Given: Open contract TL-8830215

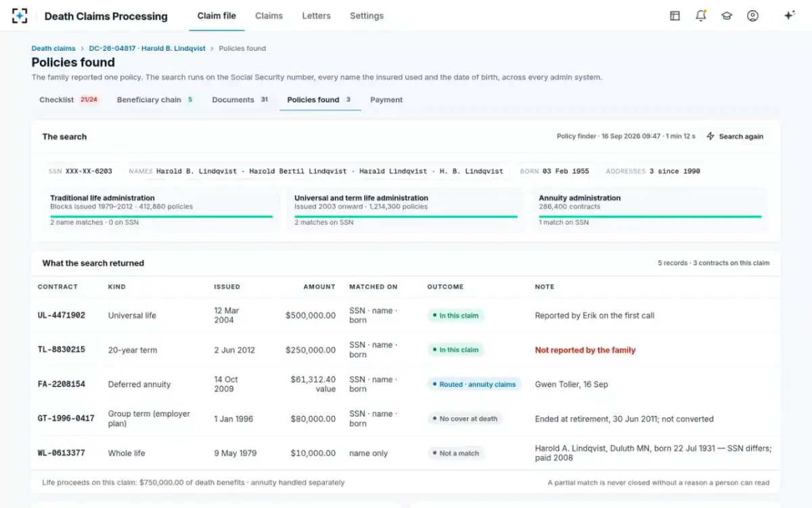Looking at the screenshot, I should pyautogui.click(x=62, y=350).
